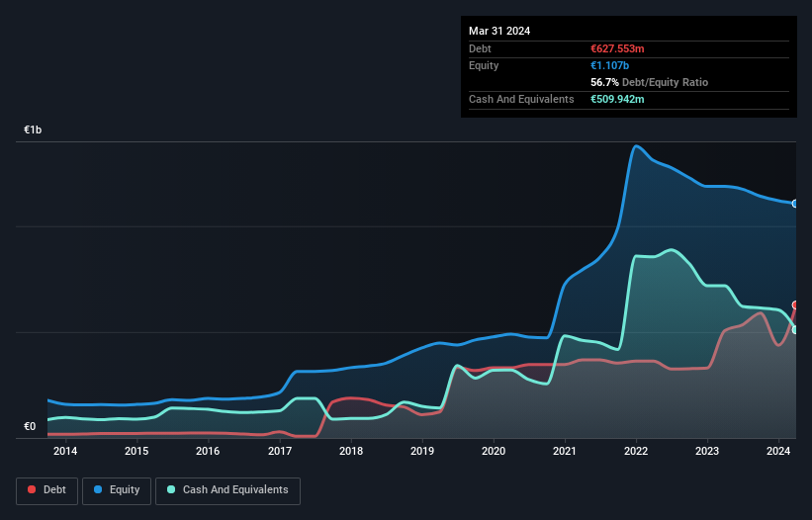Image resolution: width=812 pixels, height=520 pixels.
Task: Click the €0 y-axis label
Action: pos(30,426)
